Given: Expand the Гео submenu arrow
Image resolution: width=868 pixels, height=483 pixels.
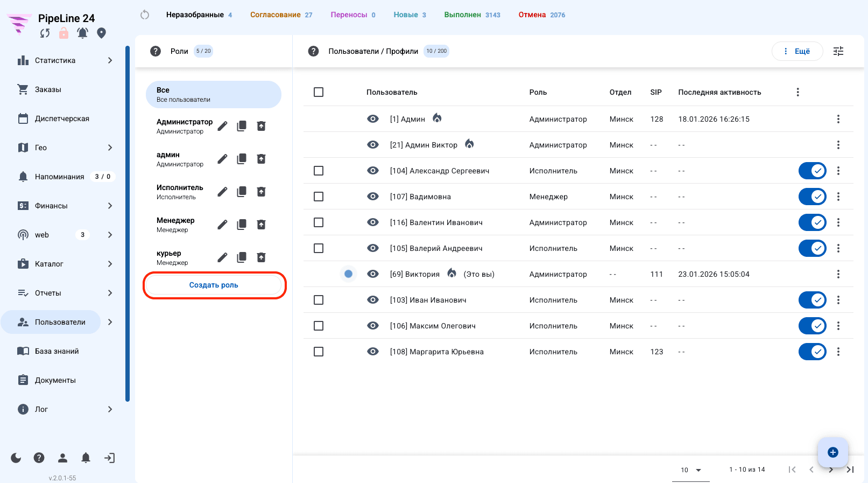Looking at the screenshot, I should [x=110, y=148].
